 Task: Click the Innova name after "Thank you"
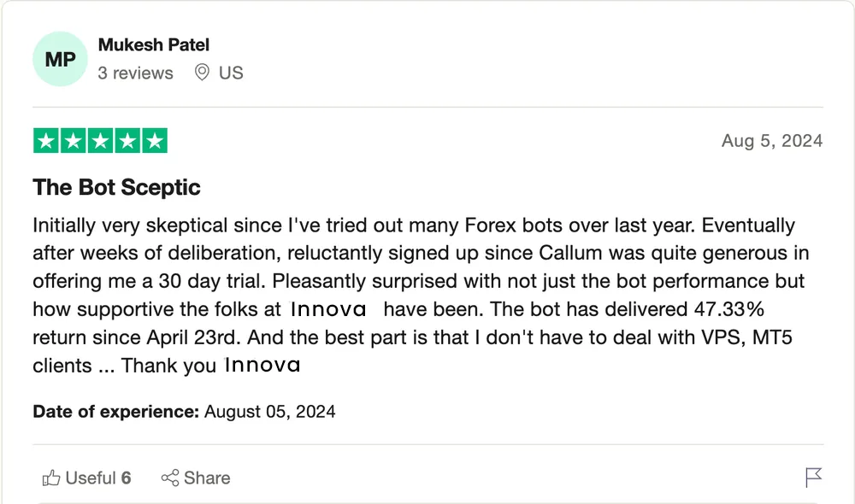tap(262, 366)
